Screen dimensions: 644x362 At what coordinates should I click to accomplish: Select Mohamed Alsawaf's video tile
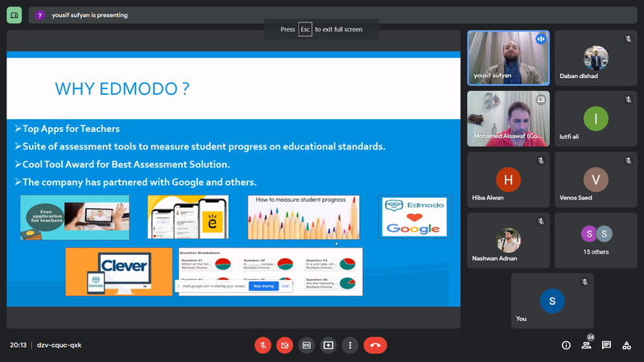click(508, 118)
